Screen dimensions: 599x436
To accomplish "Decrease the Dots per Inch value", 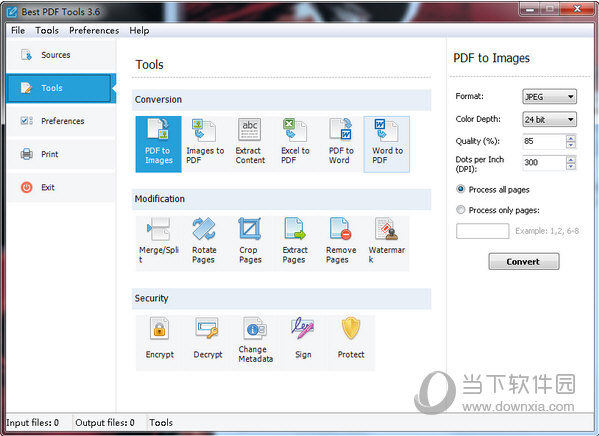I will pyautogui.click(x=571, y=166).
